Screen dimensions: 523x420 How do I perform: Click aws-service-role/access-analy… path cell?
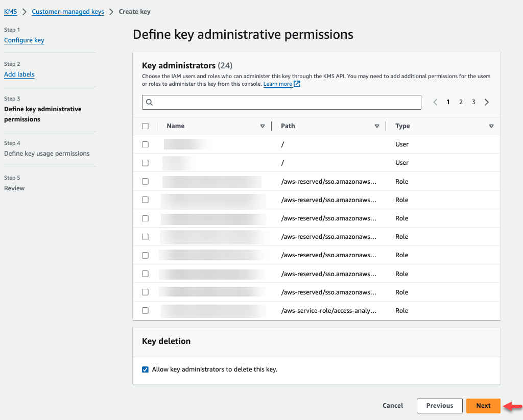(329, 310)
